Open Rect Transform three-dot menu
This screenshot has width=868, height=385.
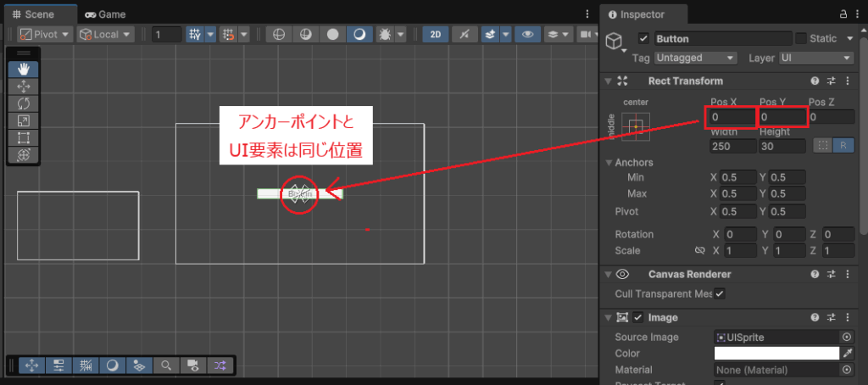[x=848, y=81]
